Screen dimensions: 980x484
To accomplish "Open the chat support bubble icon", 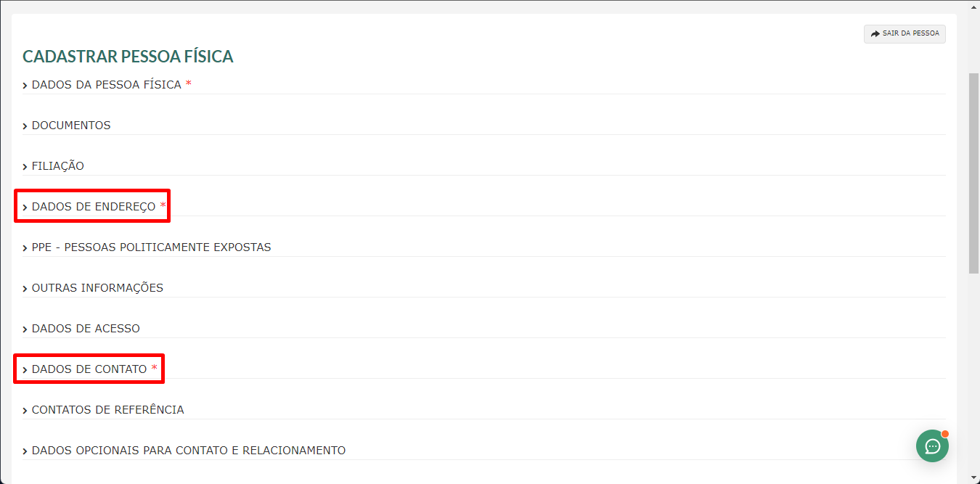I will point(932,446).
